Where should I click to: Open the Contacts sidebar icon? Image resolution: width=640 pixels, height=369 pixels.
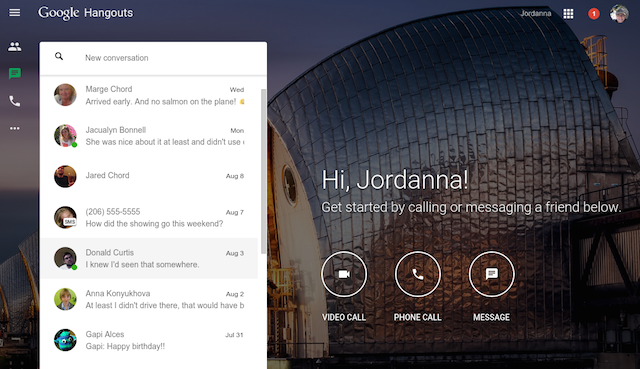coord(15,47)
